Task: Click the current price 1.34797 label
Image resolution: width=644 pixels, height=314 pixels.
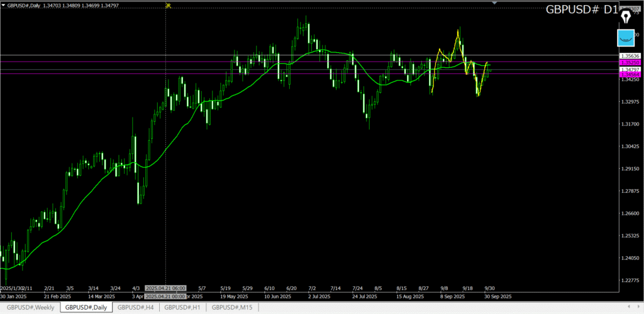Action: tap(629, 69)
